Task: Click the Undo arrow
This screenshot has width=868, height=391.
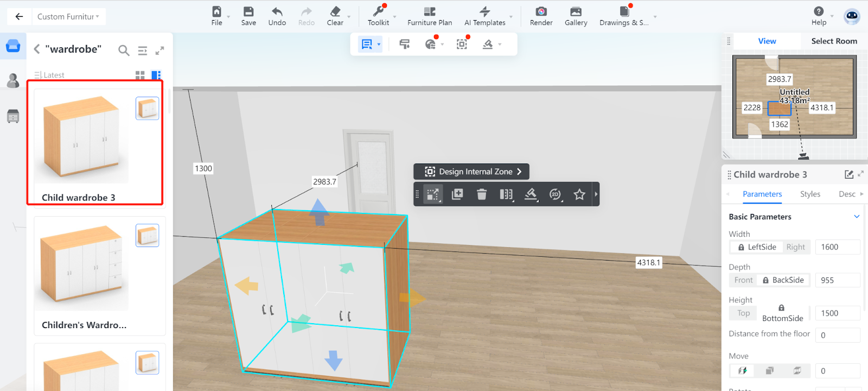Action: pos(277,12)
